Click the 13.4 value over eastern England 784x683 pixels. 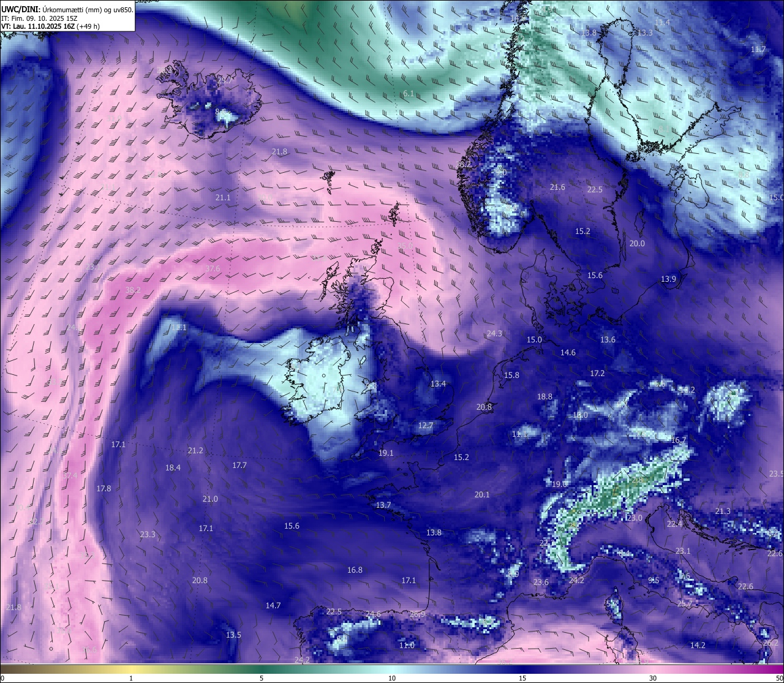pyautogui.click(x=438, y=383)
